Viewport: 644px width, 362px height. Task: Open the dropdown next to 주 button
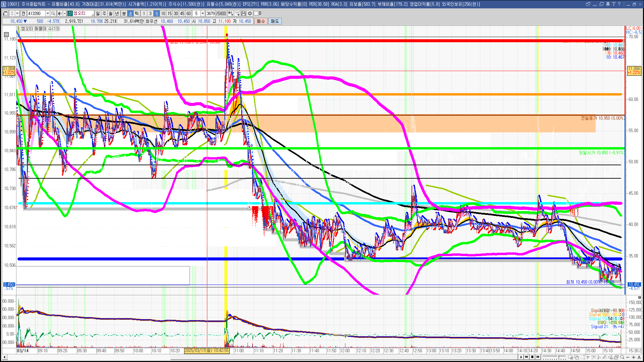tap(17, 13)
